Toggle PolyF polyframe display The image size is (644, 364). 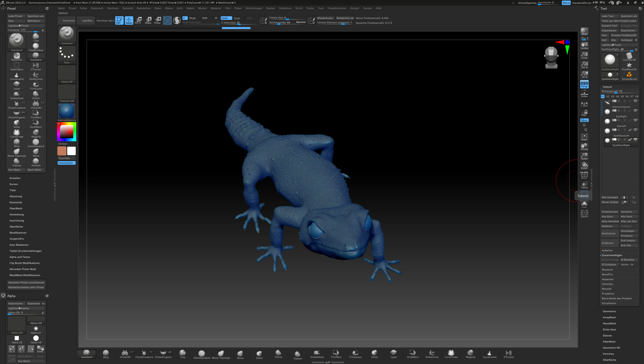click(x=584, y=175)
